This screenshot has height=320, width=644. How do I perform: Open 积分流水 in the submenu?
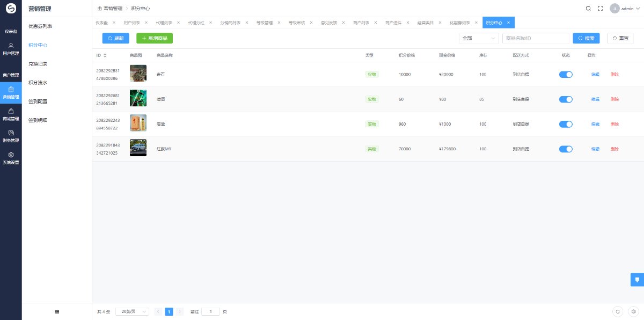(x=38, y=83)
